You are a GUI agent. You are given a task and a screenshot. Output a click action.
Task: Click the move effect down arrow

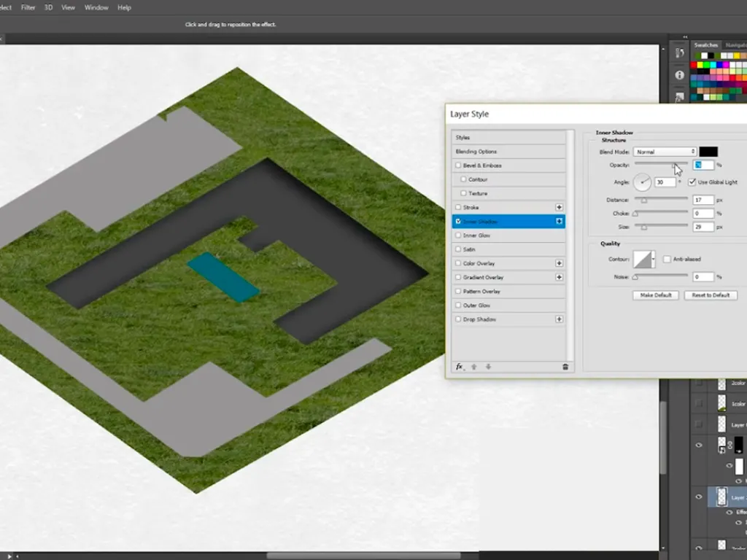pos(488,367)
